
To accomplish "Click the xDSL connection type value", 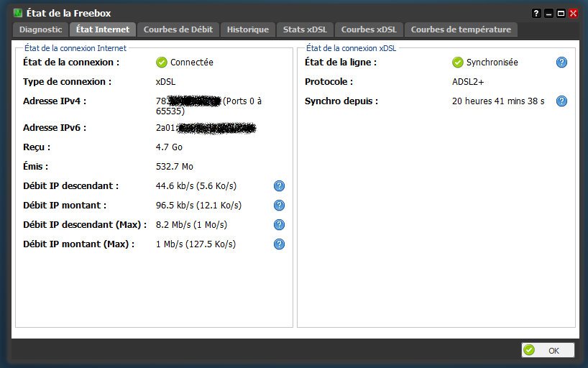I will tap(166, 82).
